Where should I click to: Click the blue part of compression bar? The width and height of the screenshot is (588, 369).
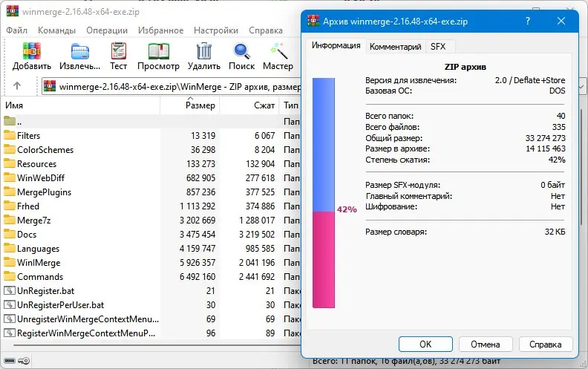pyautogui.click(x=324, y=145)
